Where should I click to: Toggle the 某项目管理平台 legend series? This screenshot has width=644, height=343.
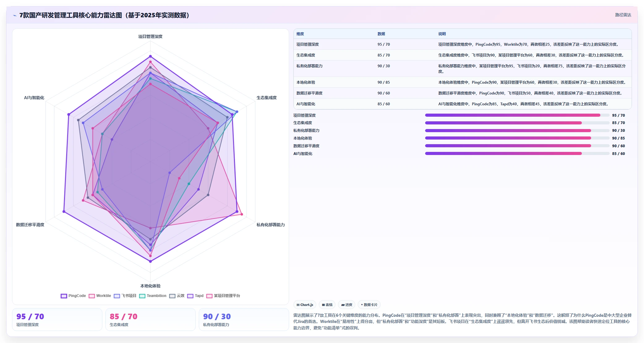point(223,296)
